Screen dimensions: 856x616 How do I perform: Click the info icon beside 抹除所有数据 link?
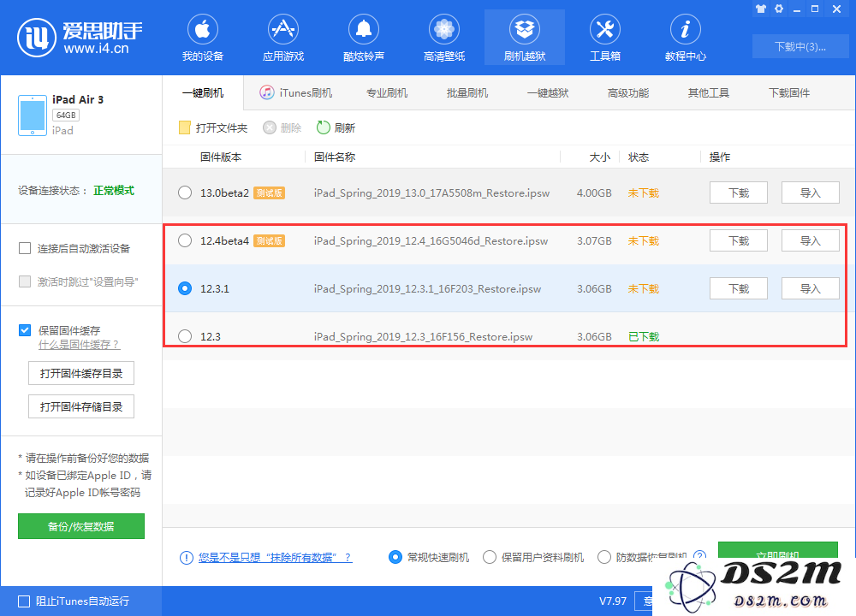[186, 557]
